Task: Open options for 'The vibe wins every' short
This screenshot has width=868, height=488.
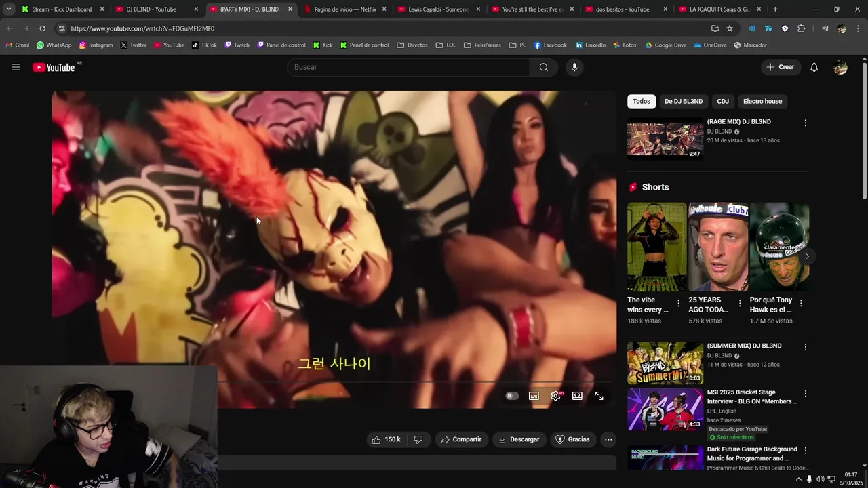Action: coord(678,303)
